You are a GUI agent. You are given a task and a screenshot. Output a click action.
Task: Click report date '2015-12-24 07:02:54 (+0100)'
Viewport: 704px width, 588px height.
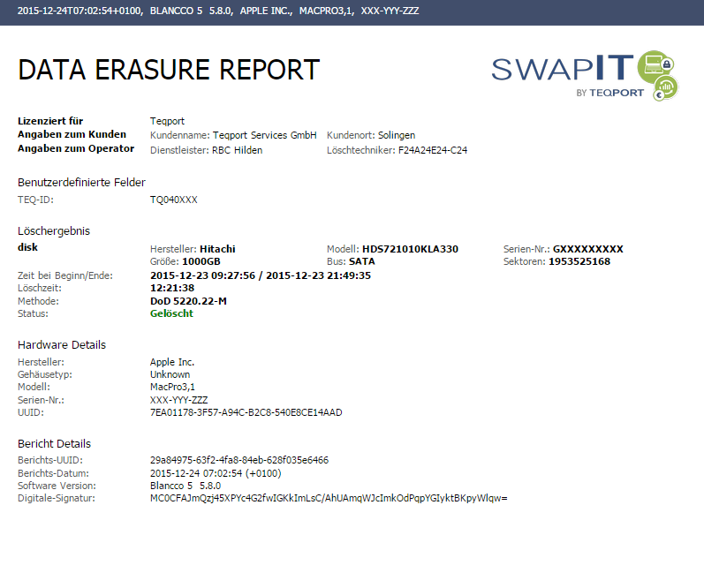216,473
